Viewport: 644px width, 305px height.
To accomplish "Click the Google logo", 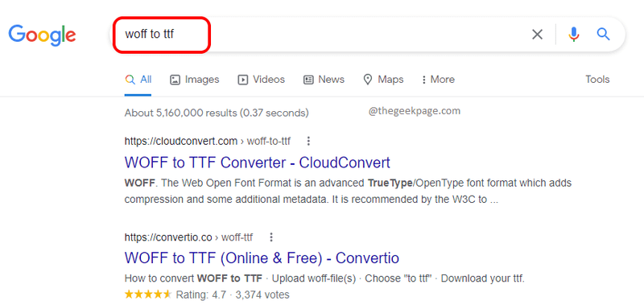I will pos(43,35).
